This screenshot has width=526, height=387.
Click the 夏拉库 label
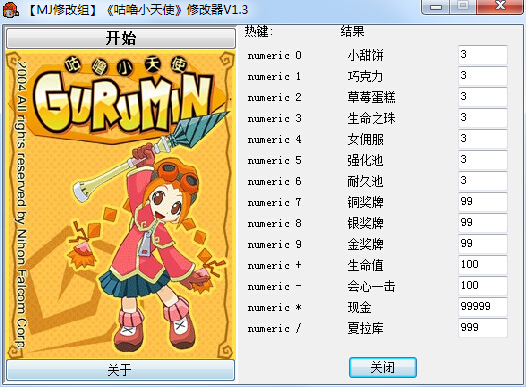click(x=365, y=328)
